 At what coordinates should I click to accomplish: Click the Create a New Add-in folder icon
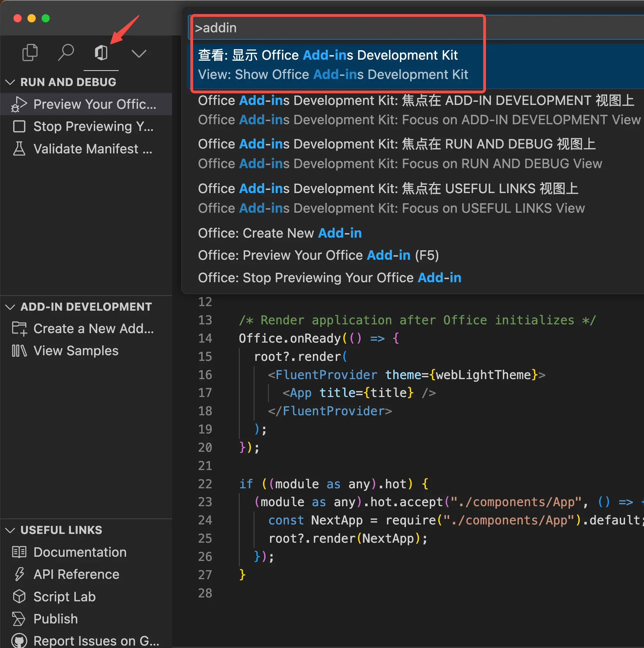(x=19, y=329)
